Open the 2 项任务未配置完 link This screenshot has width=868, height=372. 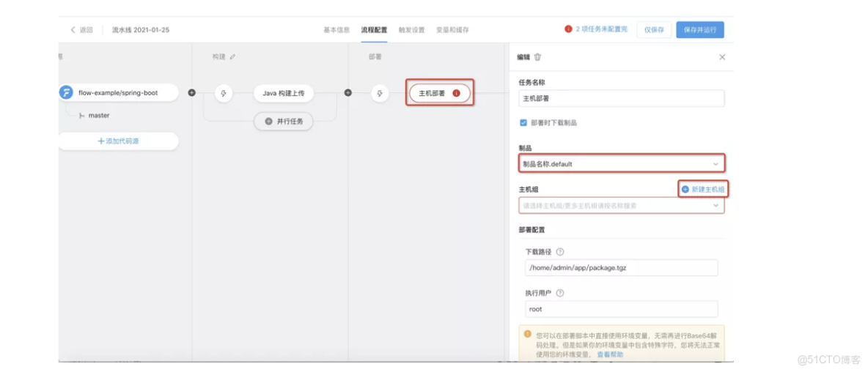coord(602,29)
